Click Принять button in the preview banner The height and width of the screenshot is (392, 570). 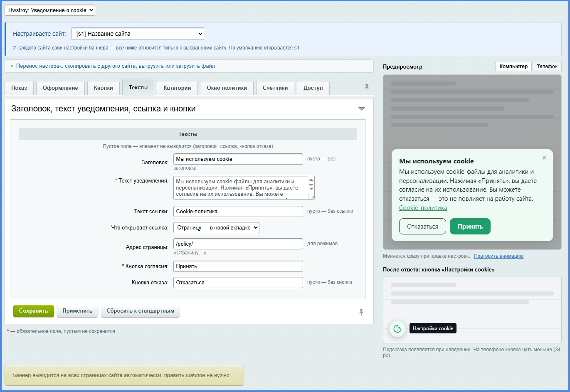click(470, 227)
